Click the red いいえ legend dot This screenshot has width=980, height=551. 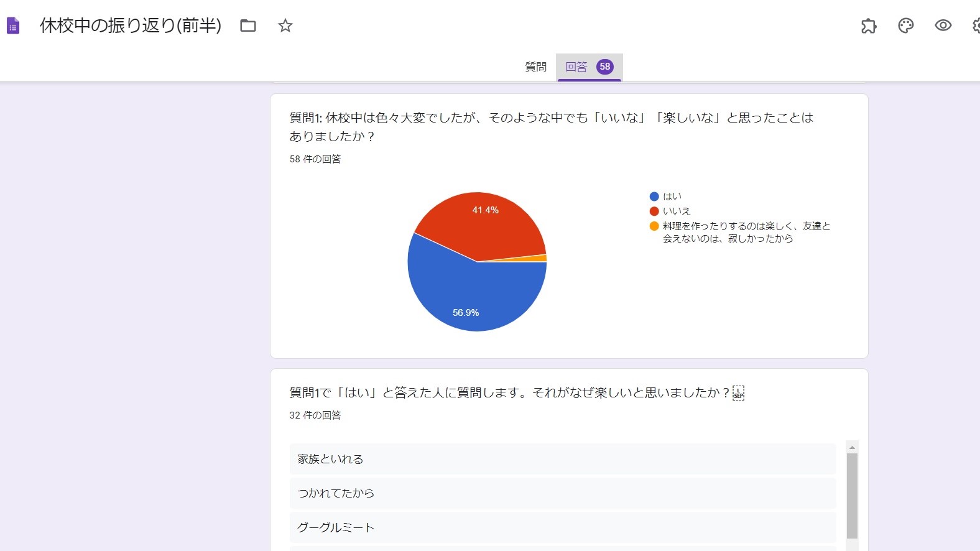[654, 211]
